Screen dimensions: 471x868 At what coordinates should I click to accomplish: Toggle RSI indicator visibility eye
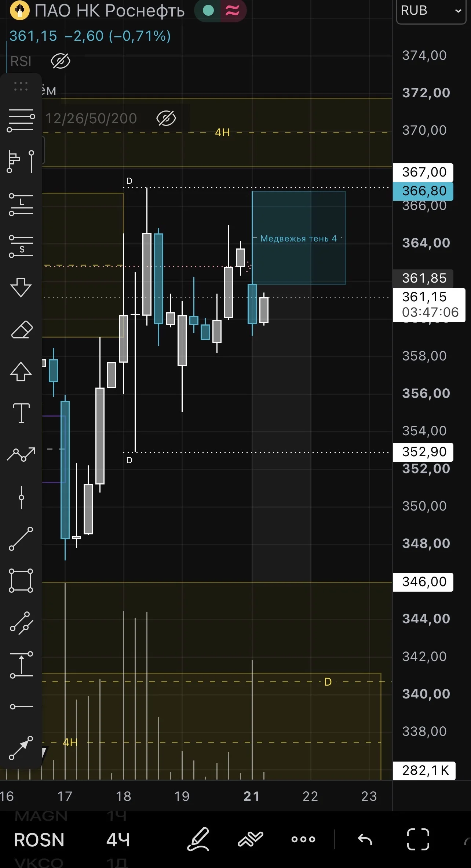point(61,61)
